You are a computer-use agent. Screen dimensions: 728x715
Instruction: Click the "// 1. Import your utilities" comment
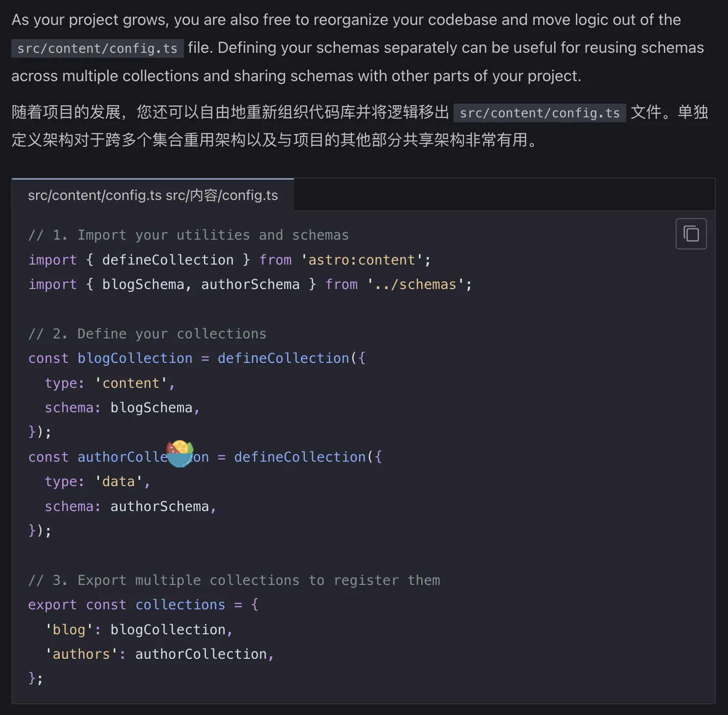[x=188, y=235]
